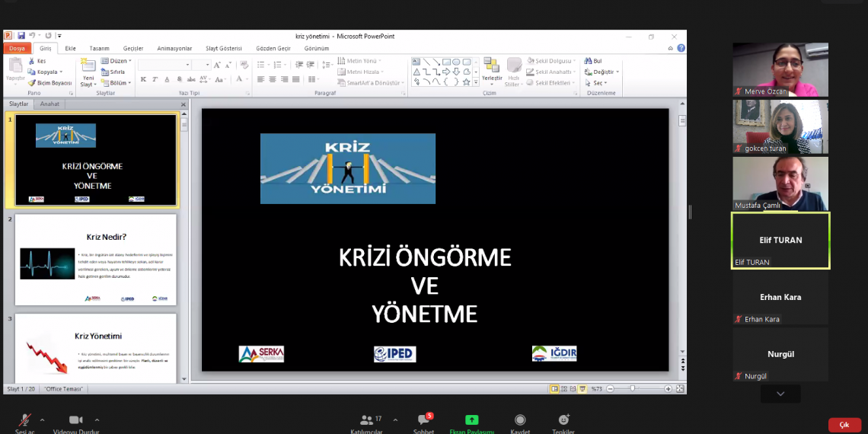
Task: Click the Normal view status bar icon
Action: tap(554, 389)
